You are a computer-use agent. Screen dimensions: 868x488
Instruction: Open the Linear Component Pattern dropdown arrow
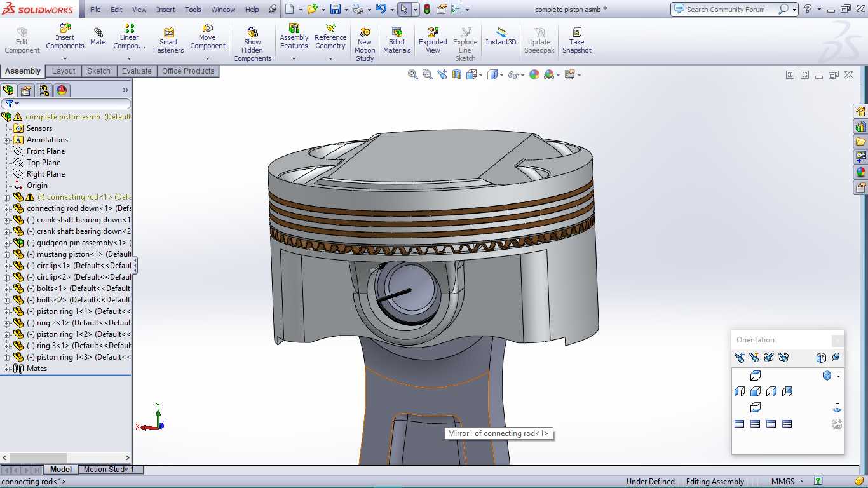click(129, 58)
